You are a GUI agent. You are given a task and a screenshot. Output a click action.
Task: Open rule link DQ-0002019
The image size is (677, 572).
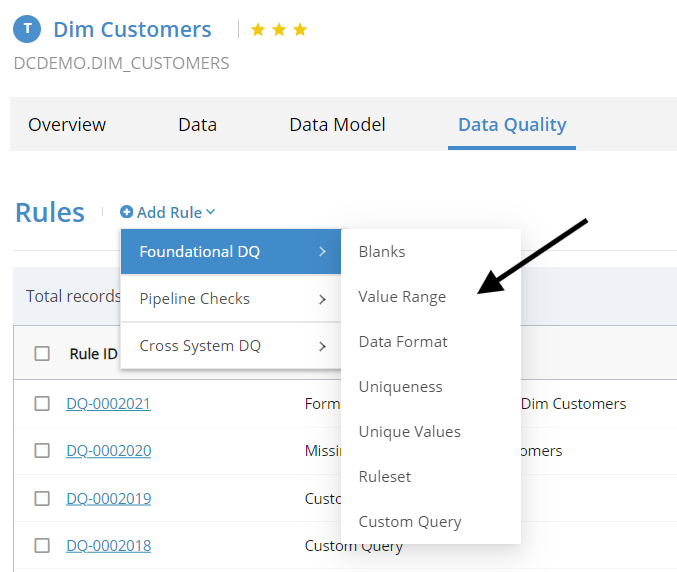pyautogui.click(x=108, y=499)
